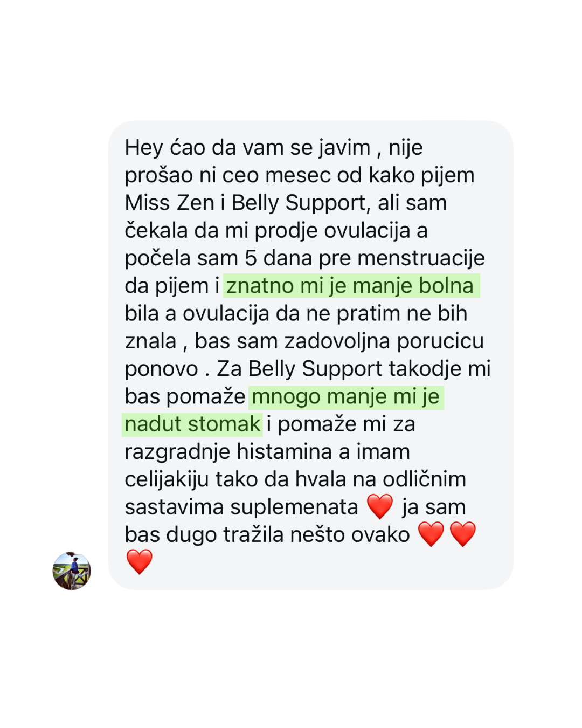Viewport: 582px width, 728px height.
Task: Click the product name 'Miss Zen'
Action: coord(170,203)
